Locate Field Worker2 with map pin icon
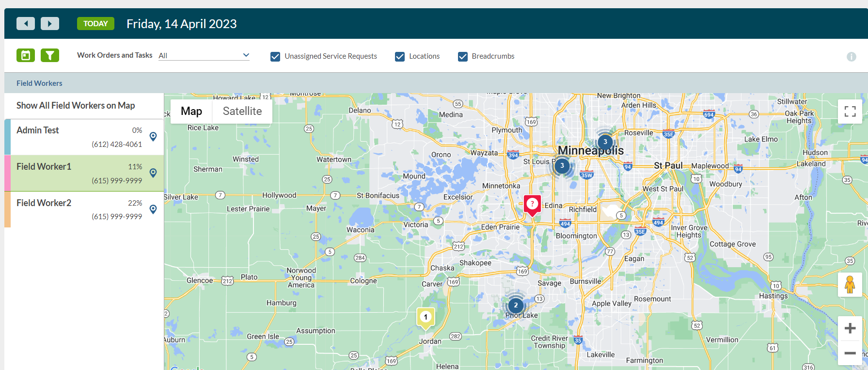Screen dimensions: 868x370 (153, 209)
